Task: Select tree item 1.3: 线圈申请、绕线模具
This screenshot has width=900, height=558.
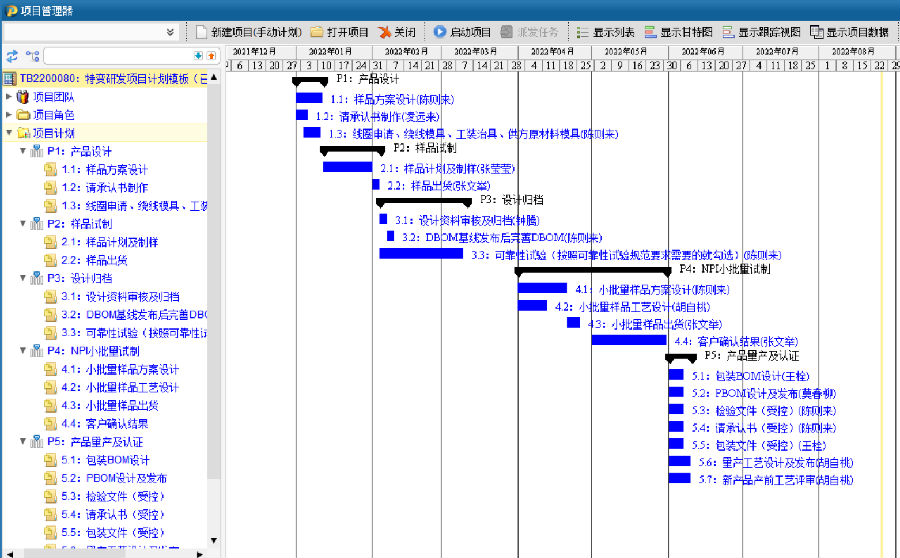Action: coord(134,206)
